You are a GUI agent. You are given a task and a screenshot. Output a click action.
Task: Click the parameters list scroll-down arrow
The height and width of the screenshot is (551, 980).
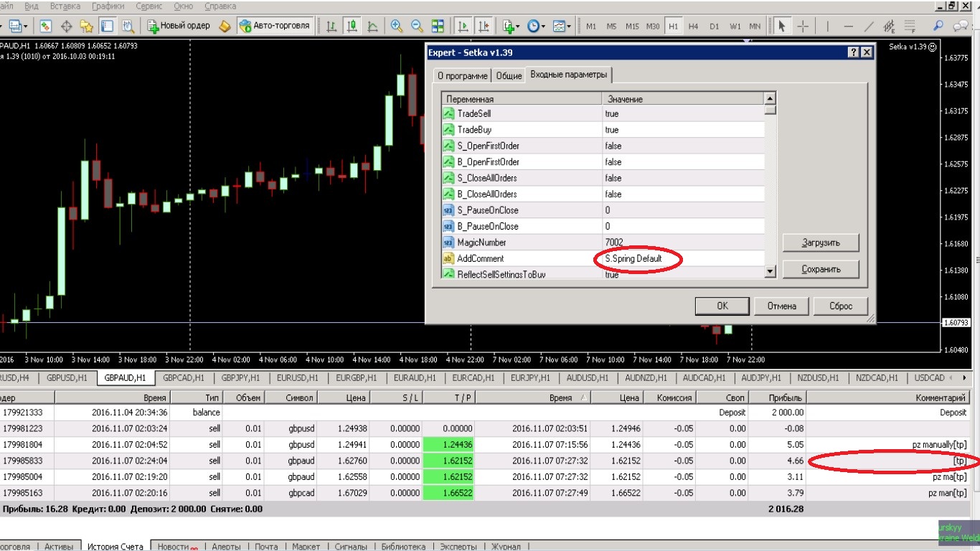[x=770, y=272]
